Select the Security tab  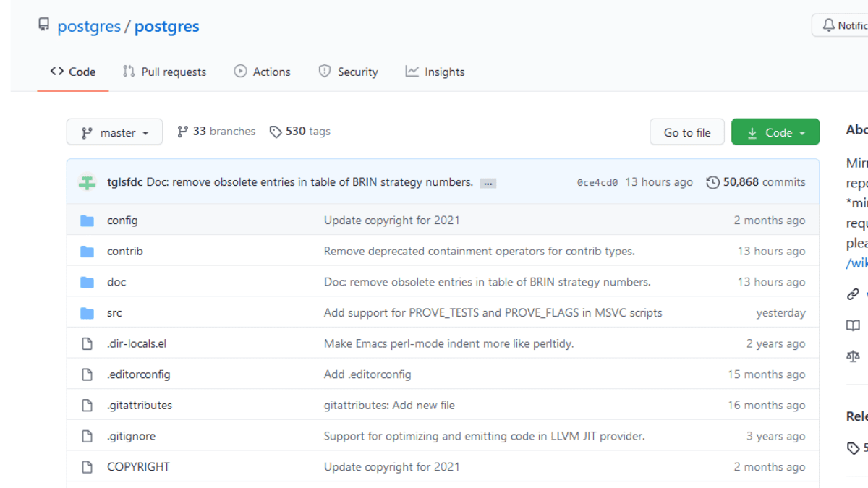coord(348,72)
